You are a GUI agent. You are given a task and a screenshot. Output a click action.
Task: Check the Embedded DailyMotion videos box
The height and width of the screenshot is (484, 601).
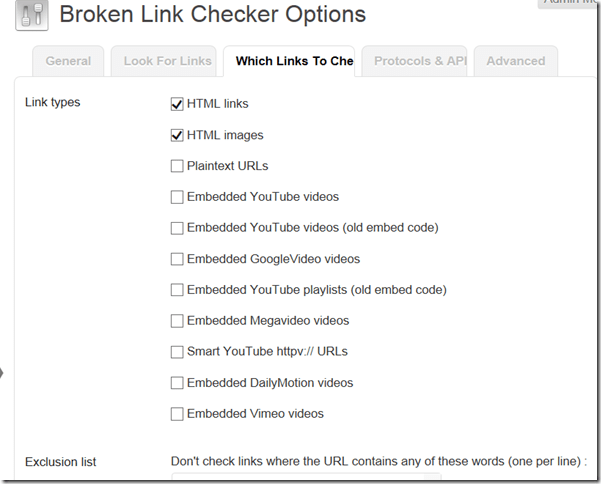coord(177,383)
